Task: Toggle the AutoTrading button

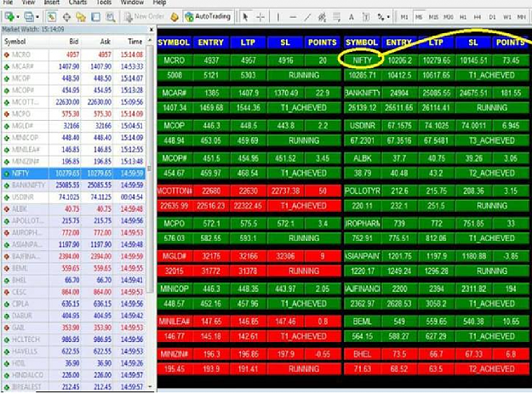Action: pyautogui.click(x=209, y=16)
